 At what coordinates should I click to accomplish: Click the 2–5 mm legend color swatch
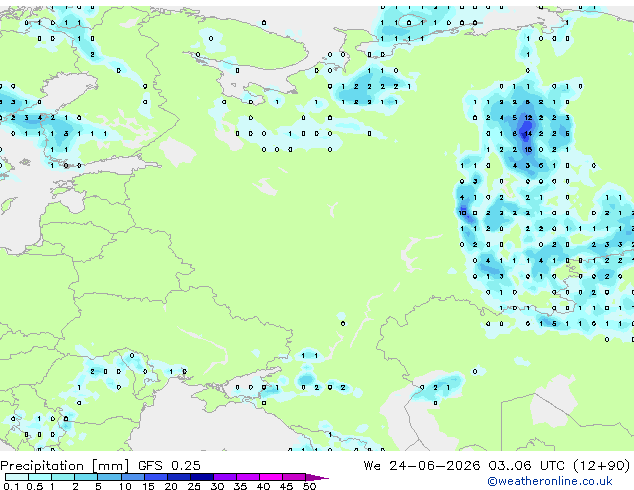coord(86,477)
